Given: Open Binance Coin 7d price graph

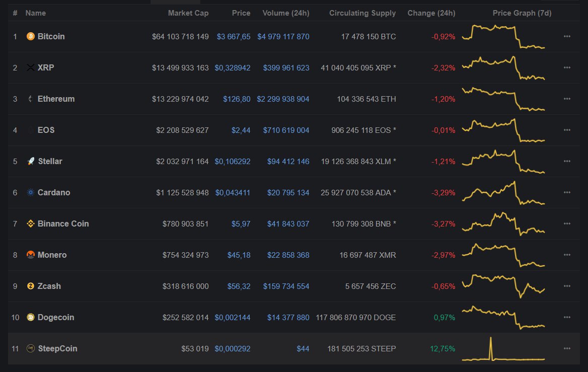Looking at the screenshot, I should pos(503,224).
